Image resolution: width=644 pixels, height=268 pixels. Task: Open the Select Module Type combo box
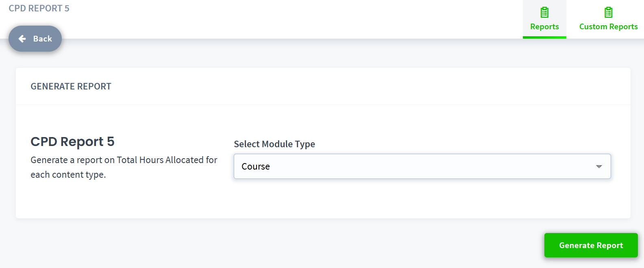pyautogui.click(x=422, y=166)
